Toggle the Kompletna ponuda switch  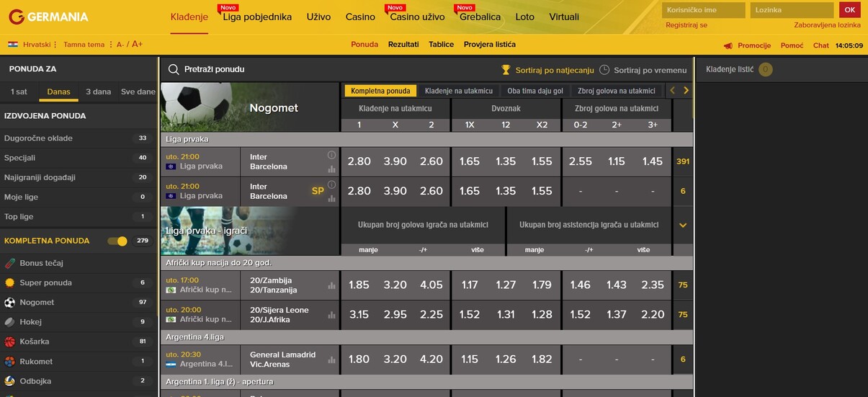coord(117,241)
